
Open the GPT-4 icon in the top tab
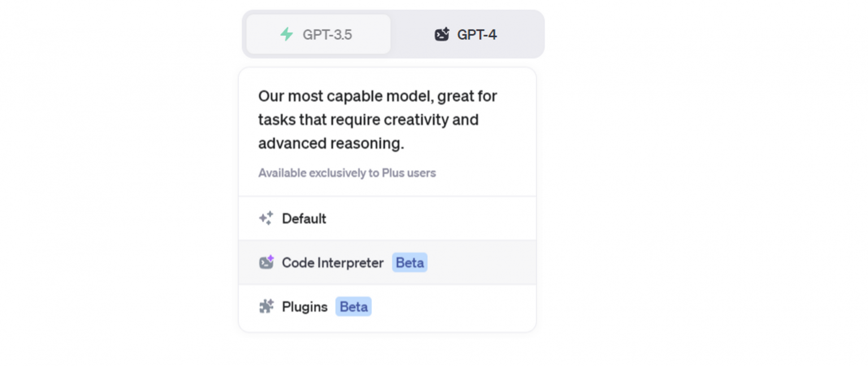click(441, 34)
